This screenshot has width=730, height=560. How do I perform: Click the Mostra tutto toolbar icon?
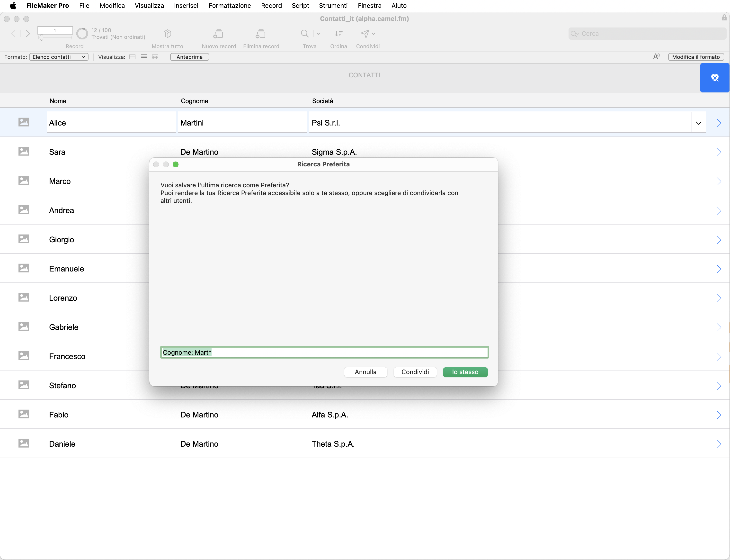[167, 34]
